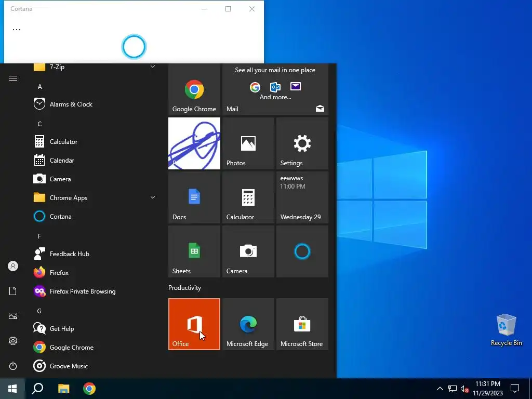Image resolution: width=532 pixels, height=399 pixels.
Task: Open the Office tile
Action: pyautogui.click(x=194, y=324)
